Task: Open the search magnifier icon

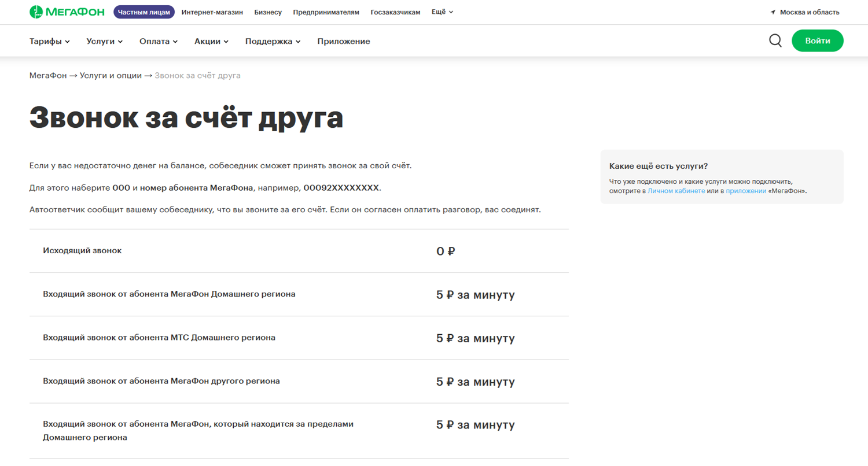Action: pos(775,40)
